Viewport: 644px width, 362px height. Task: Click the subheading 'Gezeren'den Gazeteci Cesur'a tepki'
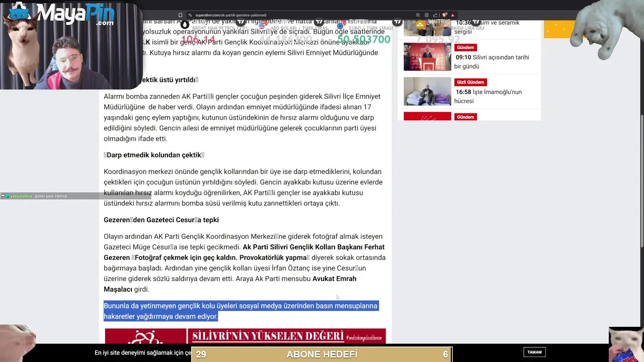click(x=161, y=220)
